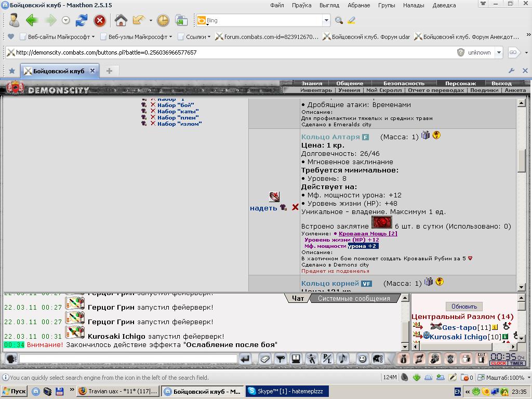Switch to Системные сообщения chat tab
This screenshot has width=532, height=399.
click(x=354, y=299)
